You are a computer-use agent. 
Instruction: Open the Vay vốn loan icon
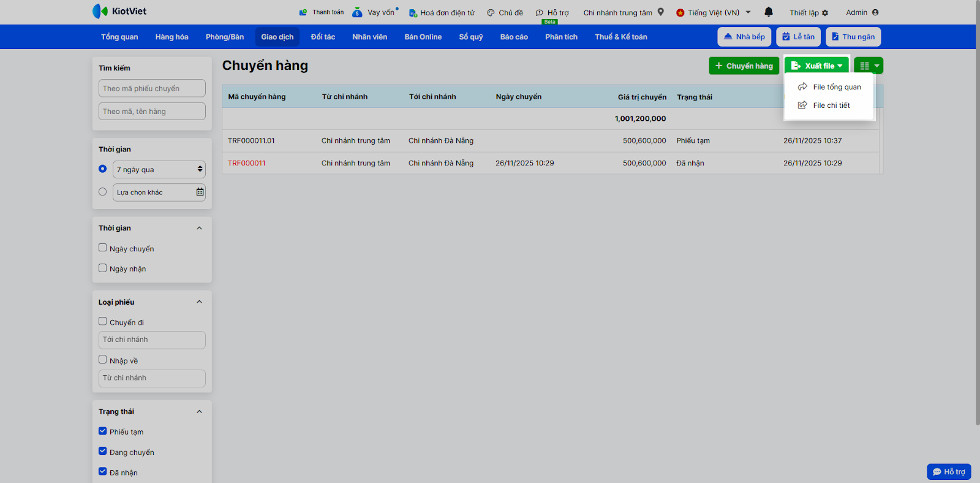tap(357, 12)
